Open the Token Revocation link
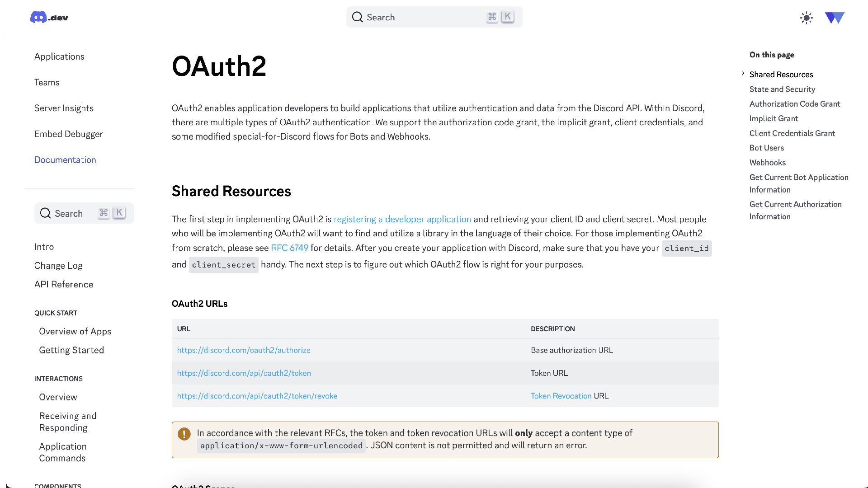 tap(561, 396)
